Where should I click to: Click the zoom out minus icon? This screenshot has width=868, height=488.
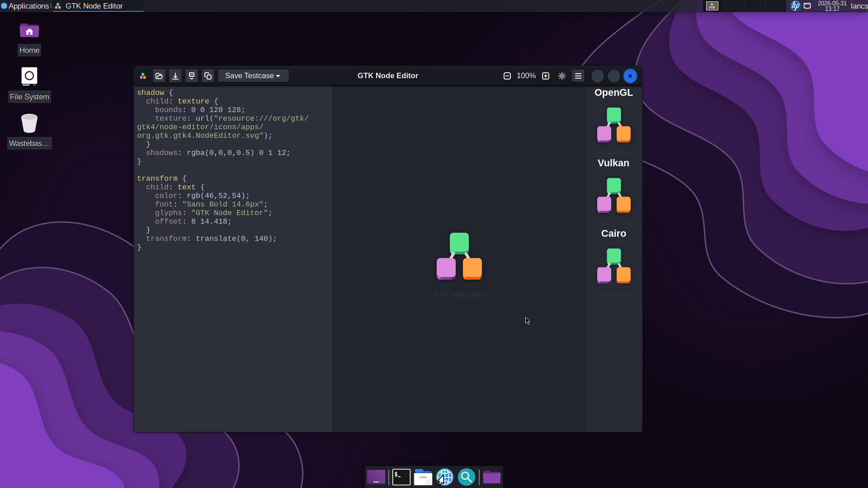(507, 76)
